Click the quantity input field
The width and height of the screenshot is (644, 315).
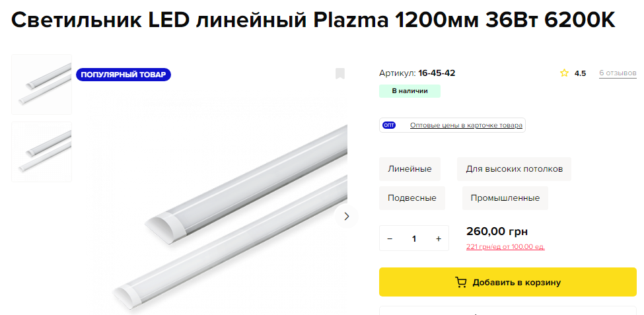pyautogui.click(x=414, y=238)
